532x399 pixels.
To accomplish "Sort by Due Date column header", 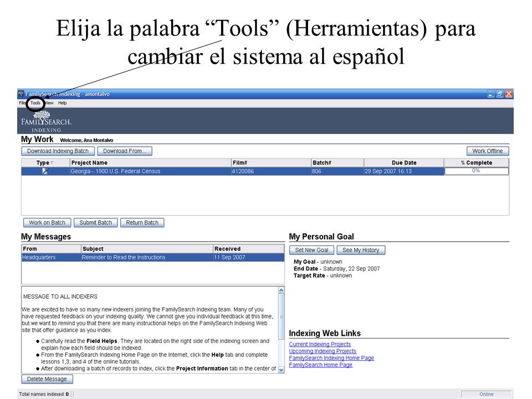I will point(404,163).
